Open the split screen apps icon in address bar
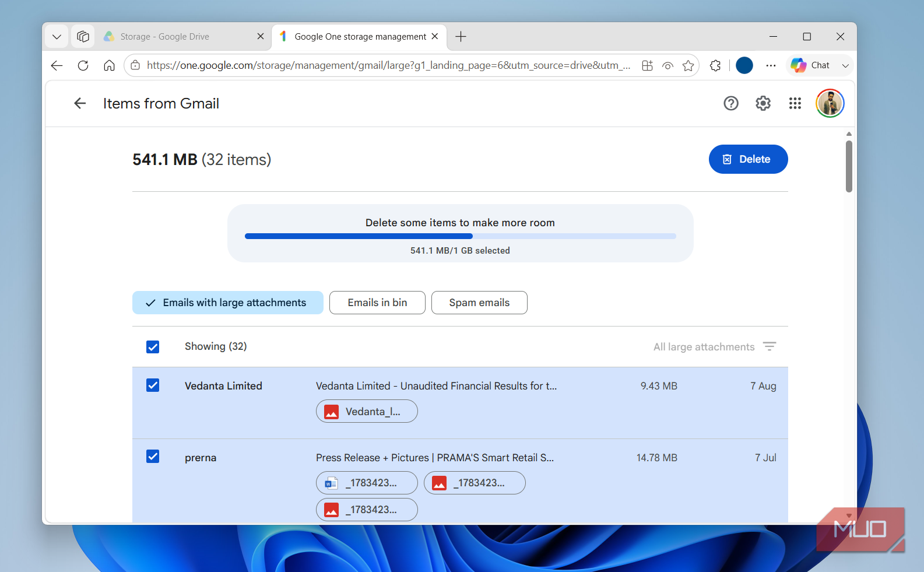This screenshot has width=924, height=572. pyautogui.click(x=647, y=65)
